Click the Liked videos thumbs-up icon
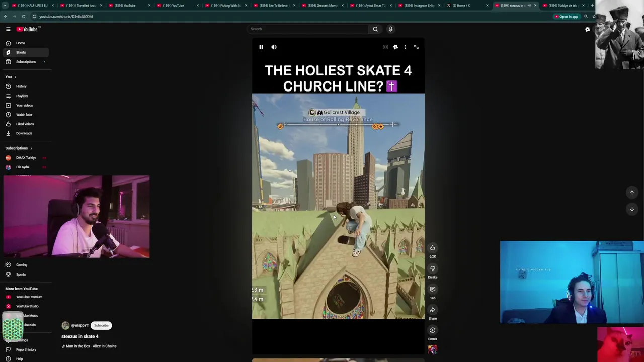 pos(8,124)
